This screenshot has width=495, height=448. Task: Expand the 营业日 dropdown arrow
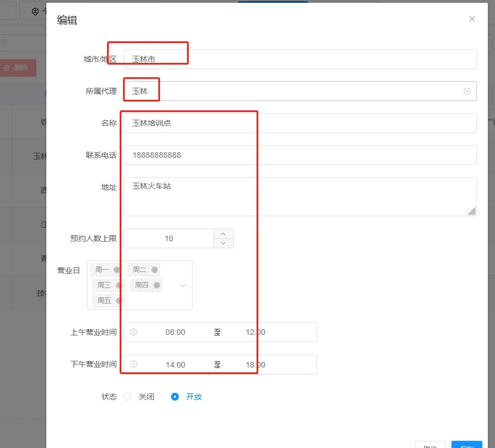point(183,285)
